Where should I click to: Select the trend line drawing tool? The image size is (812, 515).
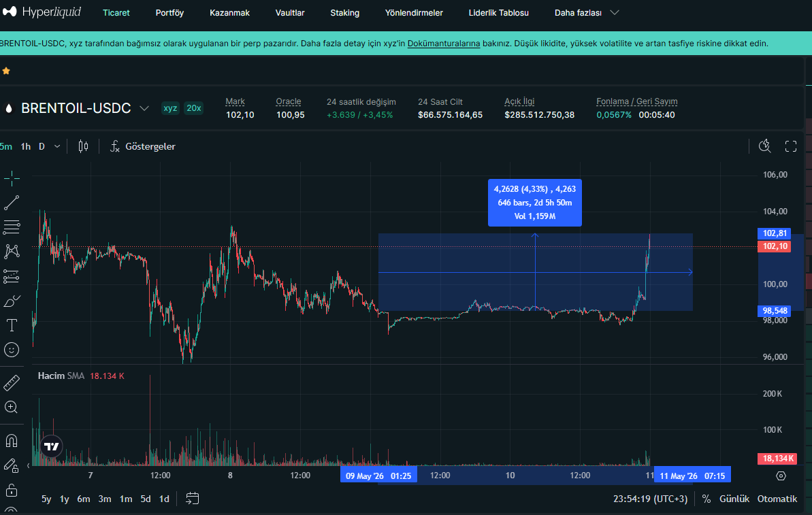(12, 203)
